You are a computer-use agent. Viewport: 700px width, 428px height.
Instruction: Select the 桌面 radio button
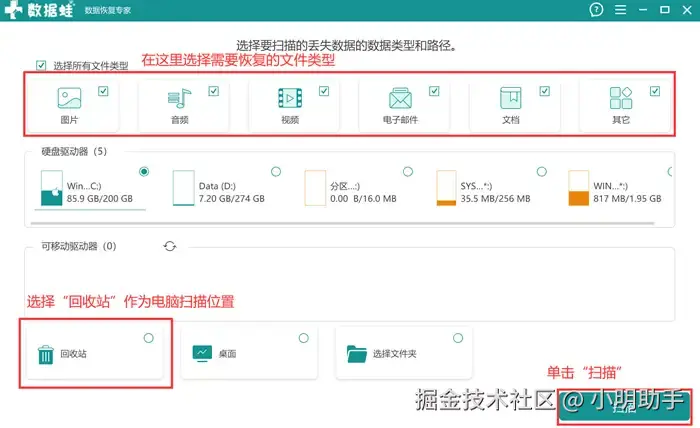[304, 338]
